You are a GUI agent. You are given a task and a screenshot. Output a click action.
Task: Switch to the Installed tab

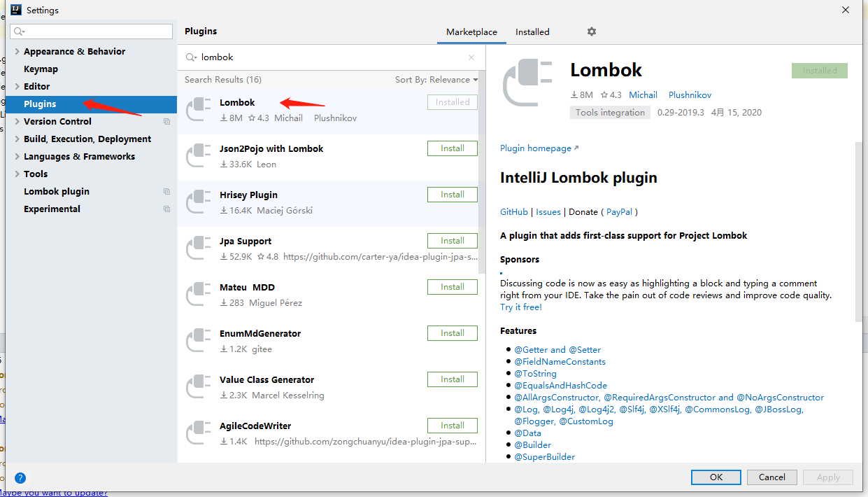click(532, 32)
